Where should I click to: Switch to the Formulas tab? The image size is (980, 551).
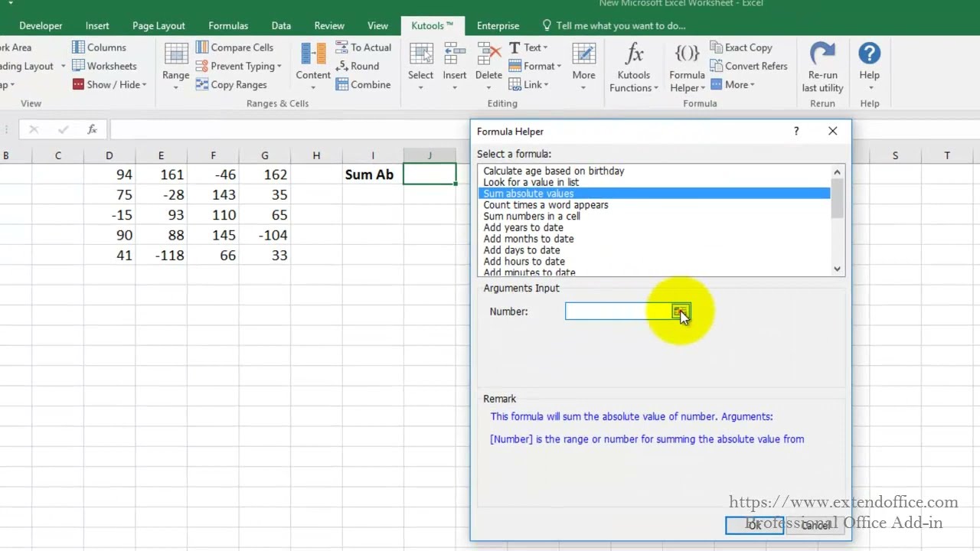[x=228, y=25]
